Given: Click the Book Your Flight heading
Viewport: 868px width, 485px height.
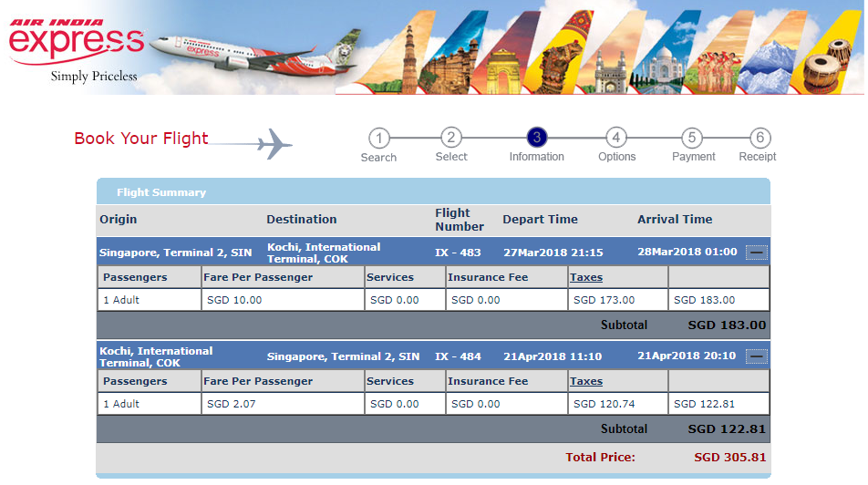Looking at the screenshot, I should point(141,138).
